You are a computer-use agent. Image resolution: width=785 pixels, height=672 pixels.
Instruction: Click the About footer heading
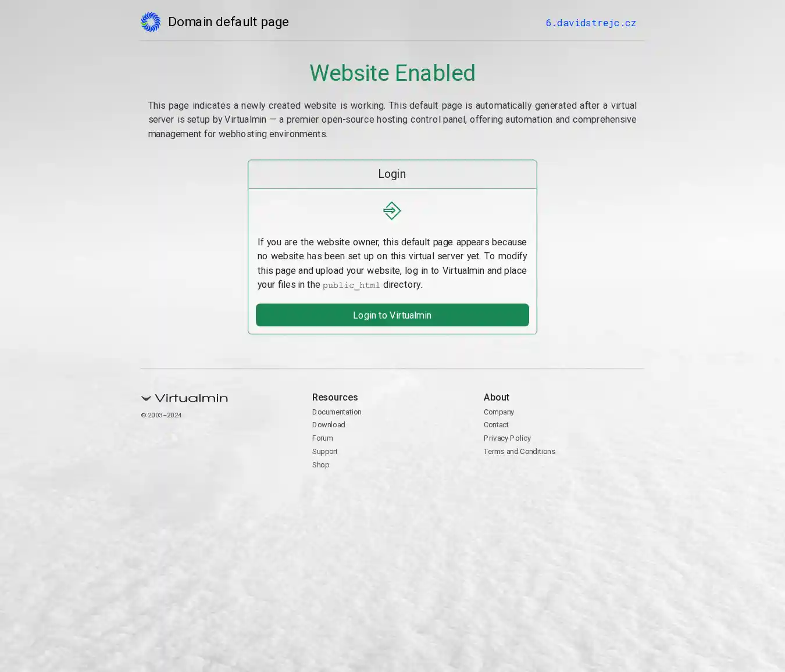(x=497, y=398)
